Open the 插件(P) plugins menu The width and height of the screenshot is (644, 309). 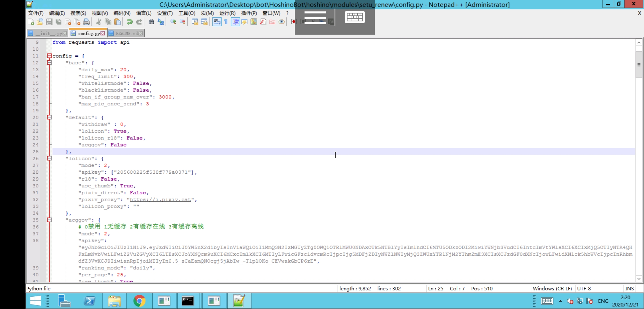pos(249,13)
